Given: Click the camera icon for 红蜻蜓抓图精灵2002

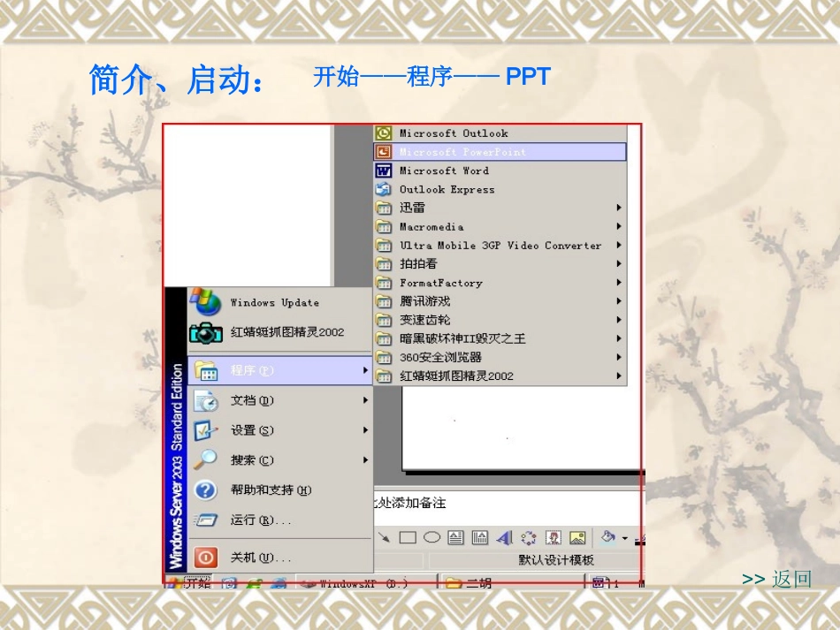Looking at the screenshot, I should coord(206,332).
